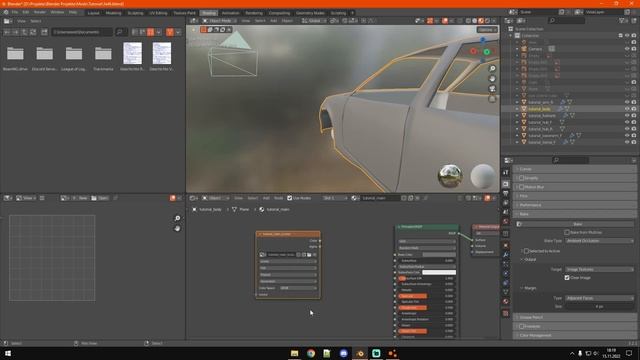Enable Selected to Active checkbox
Image resolution: width=640 pixels, height=360 pixels.
(527, 251)
